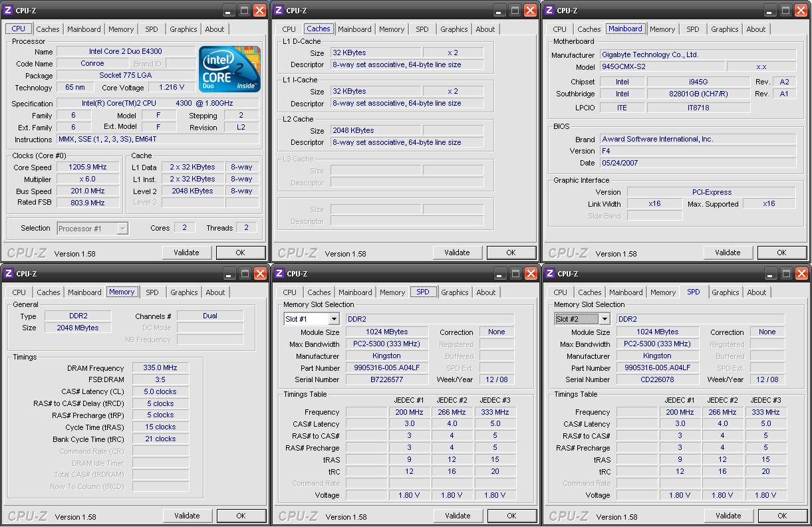
Task: Select Graphics tab in memory timings window
Action: pos(184,292)
